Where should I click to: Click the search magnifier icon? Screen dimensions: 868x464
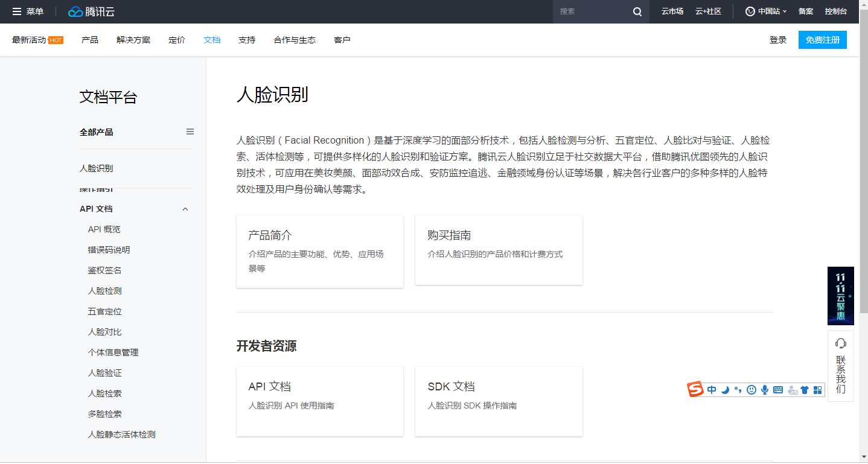coord(637,11)
